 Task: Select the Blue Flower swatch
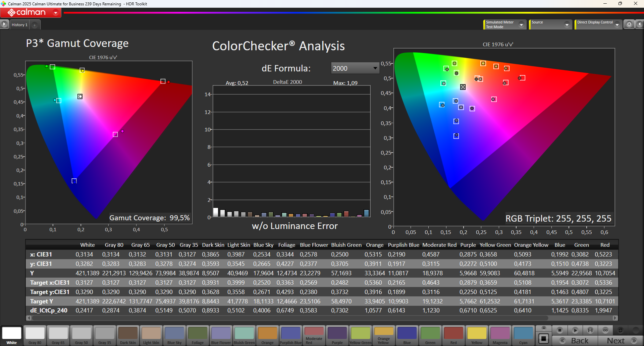pyautogui.click(x=221, y=335)
